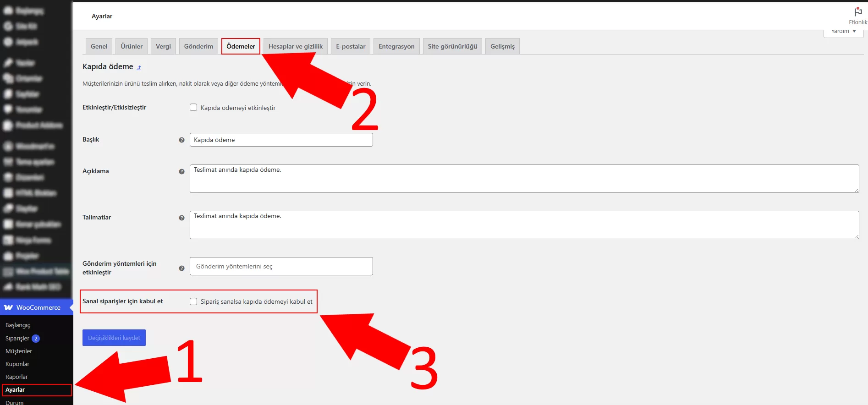Save with Değişiklikleri kaydet button
Image resolution: width=868 pixels, height=405 pixels.
pyautogui.click(x=114, y=338)
